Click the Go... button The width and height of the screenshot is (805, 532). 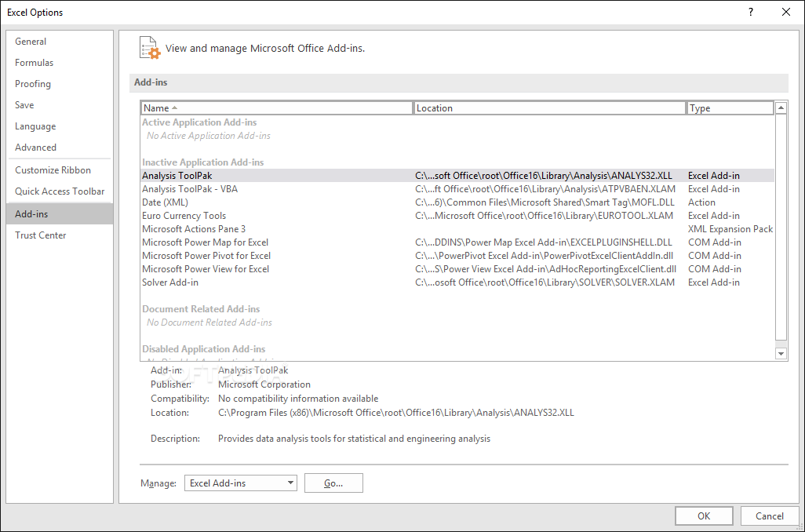[333, 483]
